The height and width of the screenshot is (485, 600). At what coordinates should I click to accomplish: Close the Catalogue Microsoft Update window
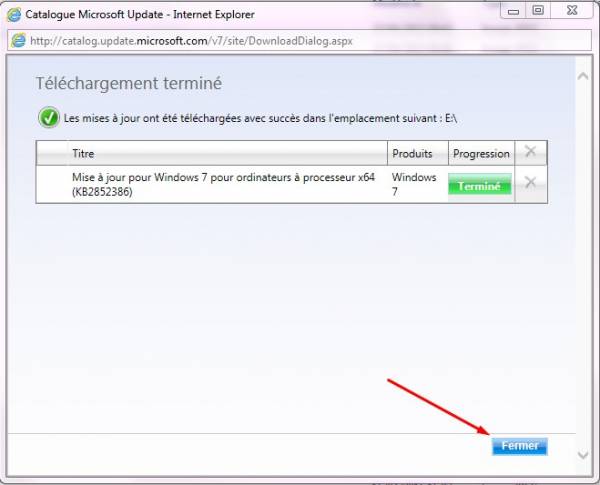pos(571,12)
